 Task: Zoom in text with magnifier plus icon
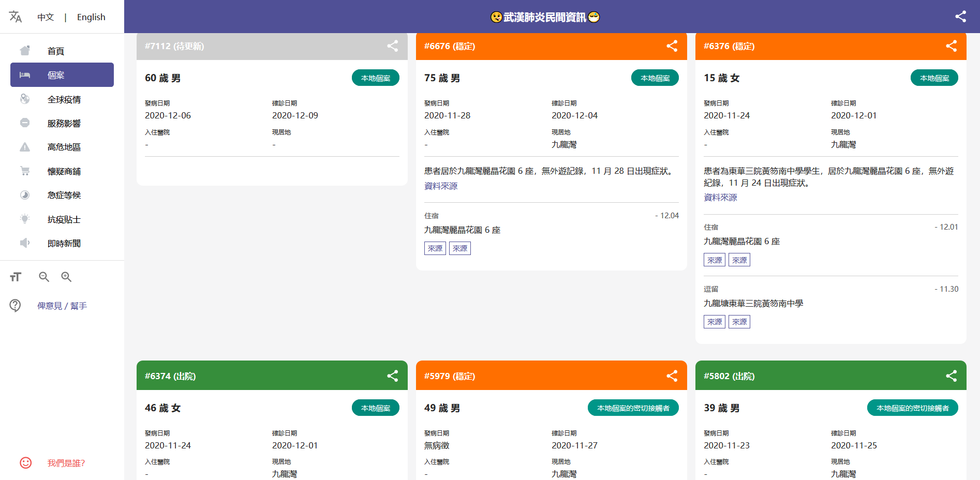[66, 277]
